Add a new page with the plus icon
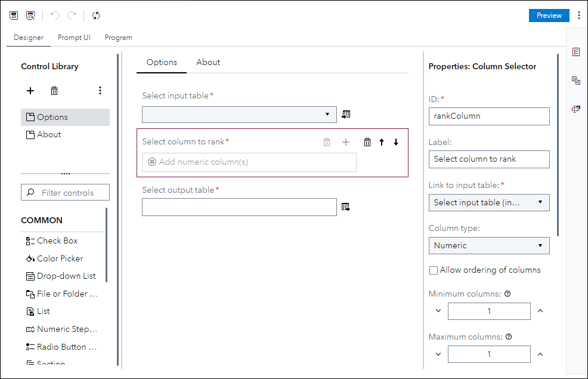 tap(30, 91)
